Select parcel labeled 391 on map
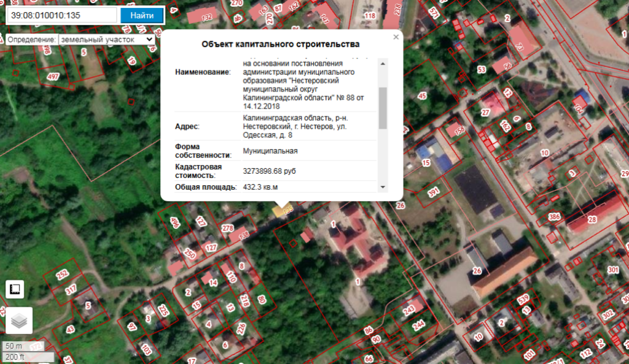 coord(434,193)
